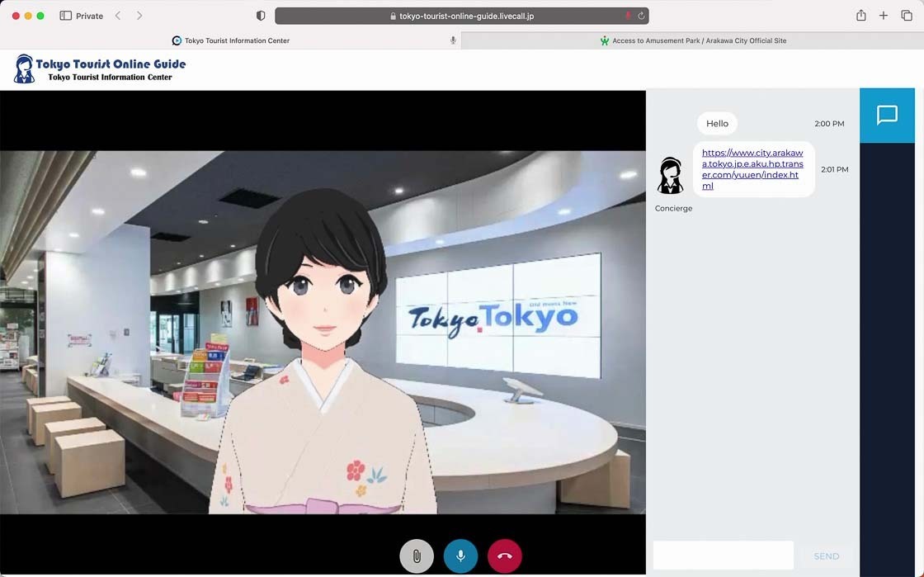Click the Tokyo Tourist Online Guide logo

99,69
